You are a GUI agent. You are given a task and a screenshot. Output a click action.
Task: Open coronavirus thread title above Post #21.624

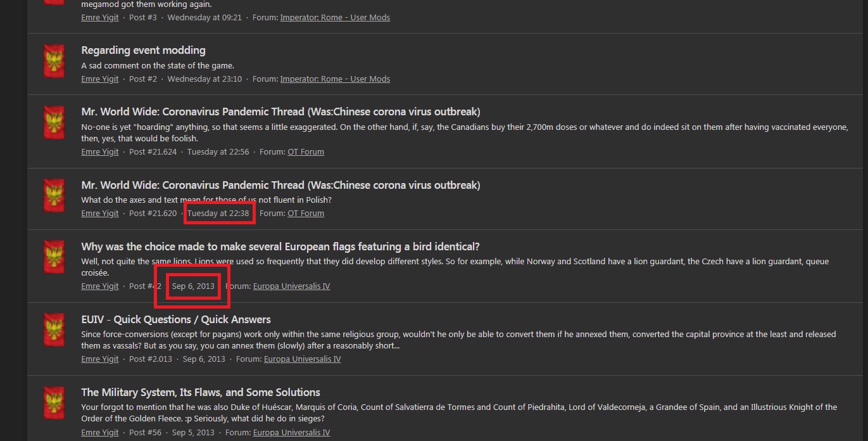click(x=280, y=112)
